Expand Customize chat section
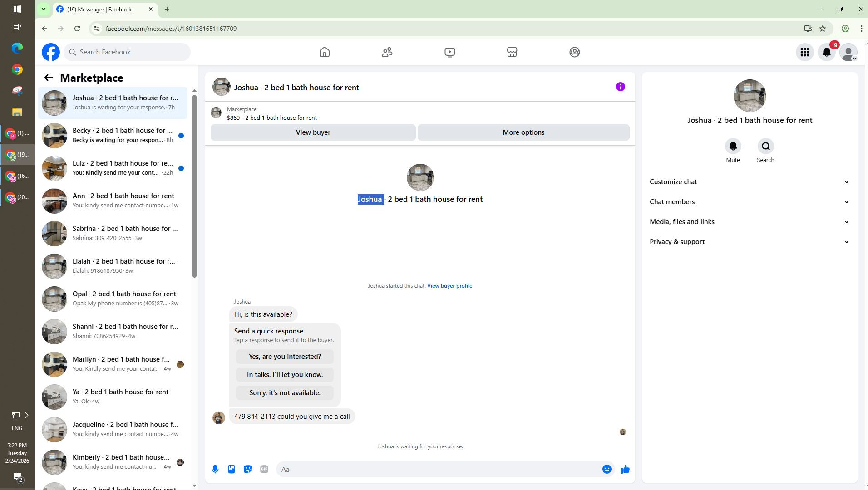 (750, 182)
